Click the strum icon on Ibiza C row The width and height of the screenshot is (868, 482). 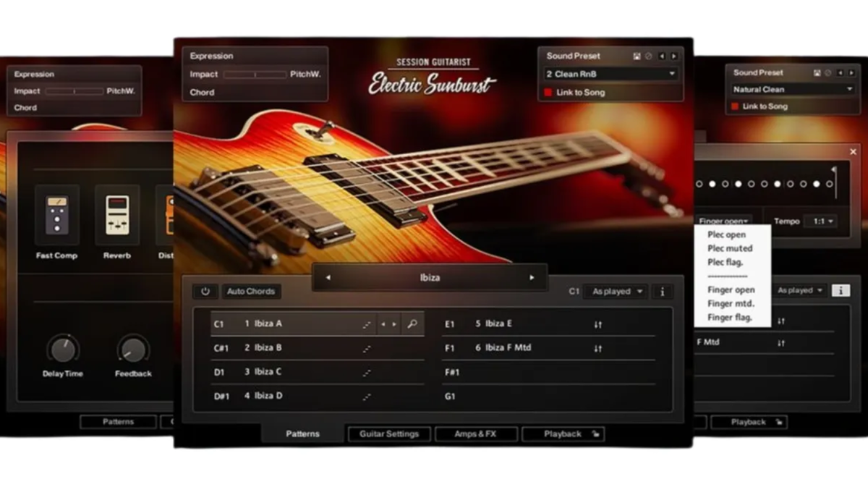[x=367, y=373]
